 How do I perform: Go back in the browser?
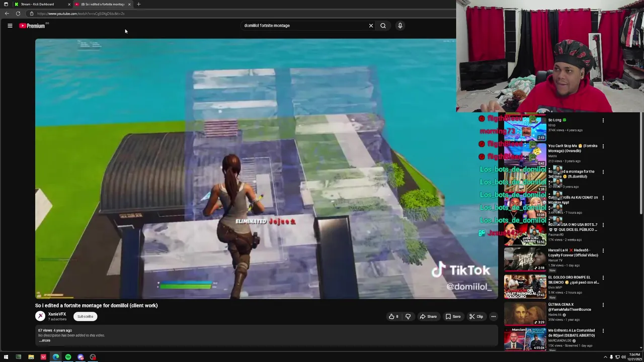pos(7,14)
